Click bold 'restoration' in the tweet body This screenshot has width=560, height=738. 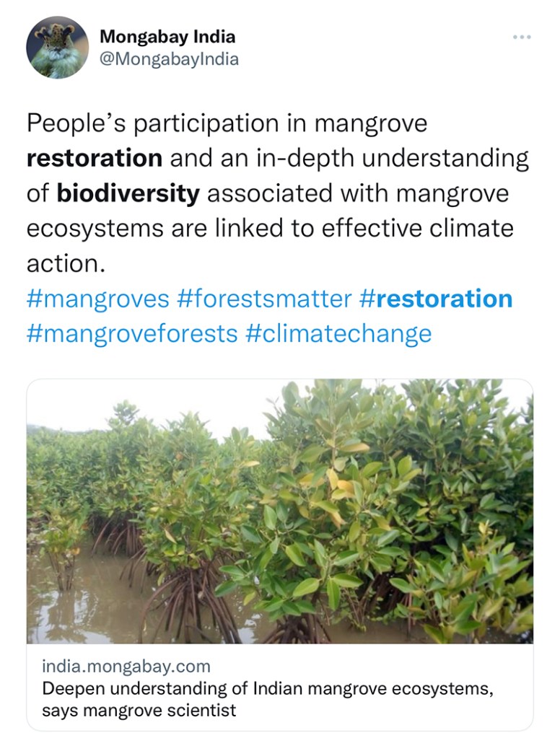(x=95, y=158)
